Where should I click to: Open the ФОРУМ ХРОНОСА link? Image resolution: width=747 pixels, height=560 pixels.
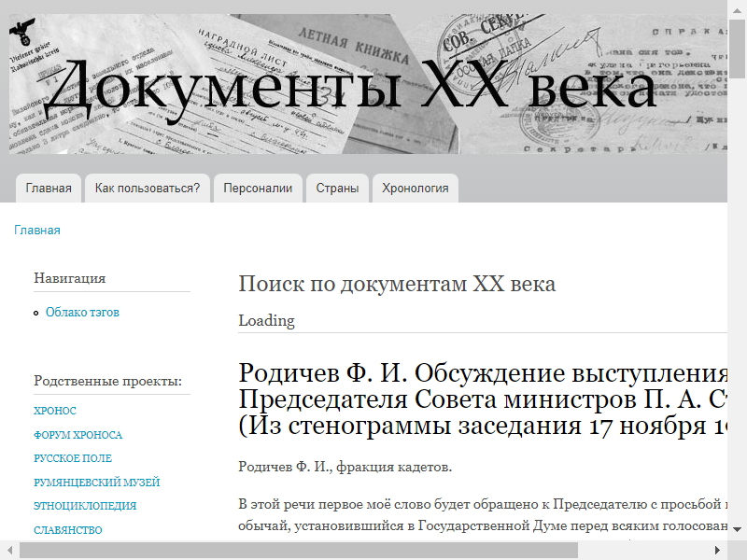click(x=78, y=435)
